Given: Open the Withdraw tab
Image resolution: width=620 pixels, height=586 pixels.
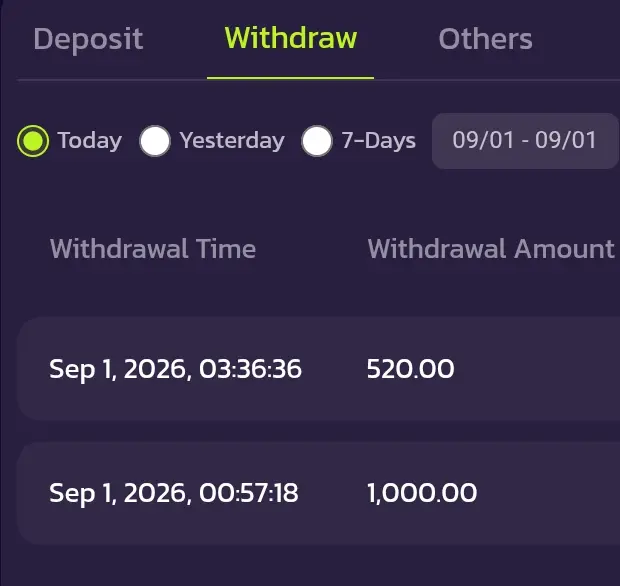Looking at the screenshot, I should pyautogui.click(x=291, y=38).
